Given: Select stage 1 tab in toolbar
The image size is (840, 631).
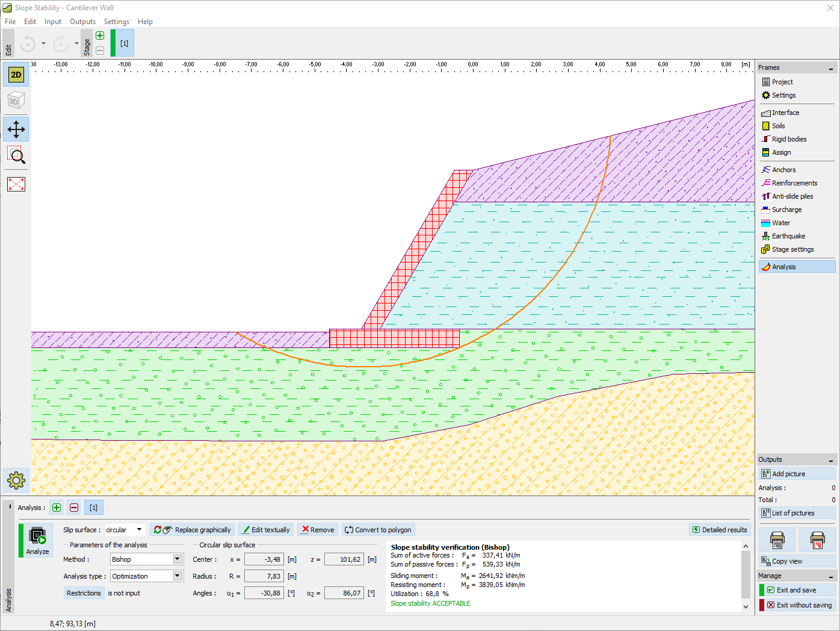Looking at the screenshot, I should (x=124, y=43).
